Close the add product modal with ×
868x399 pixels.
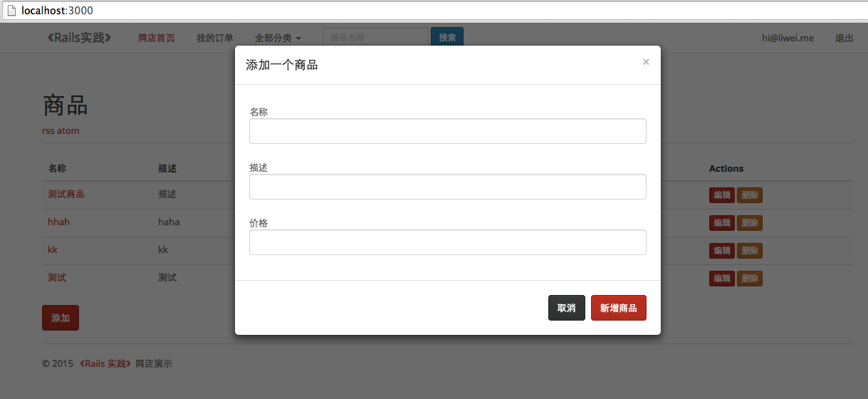click(x=646, y=62)
